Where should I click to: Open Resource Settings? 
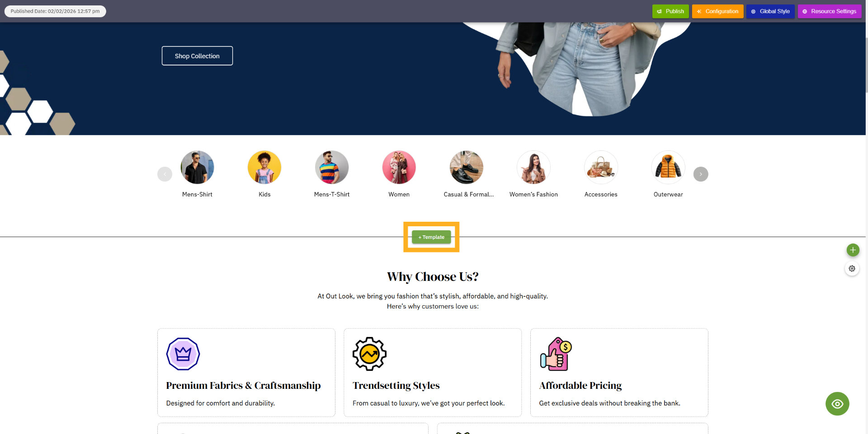click(x=830, y=11)
